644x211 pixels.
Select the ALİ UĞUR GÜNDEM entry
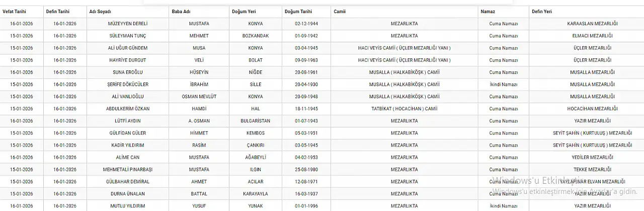(x=128, y=48)
